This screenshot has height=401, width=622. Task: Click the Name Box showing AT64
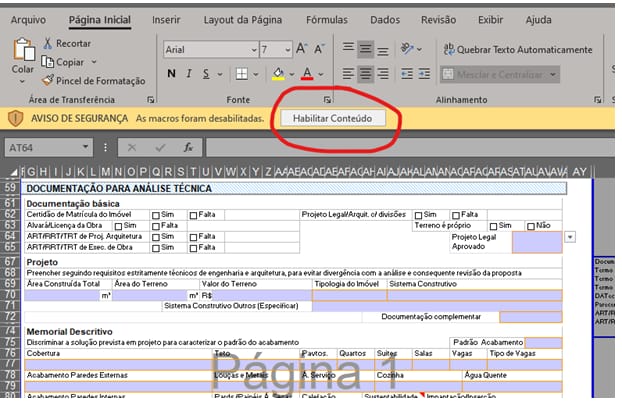click(x=48, y=147)
